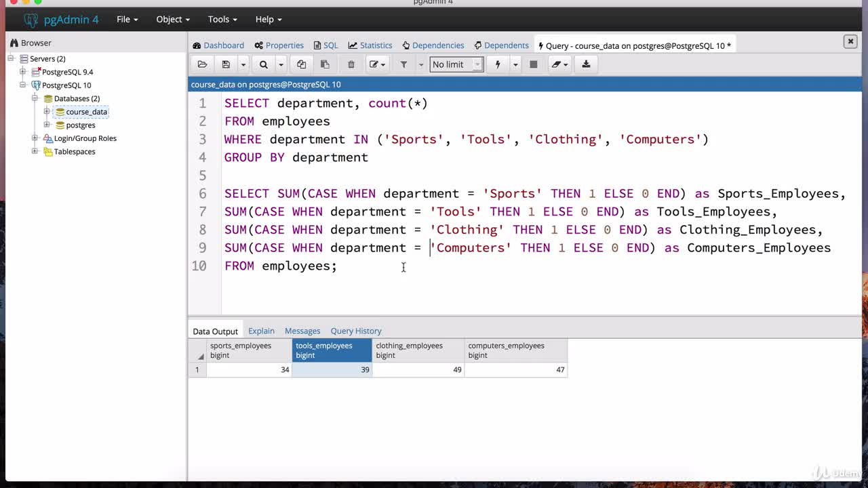868x488 pixels.
Task: Click the cell with value 47
Action: pyautogui.click(x=516, y=369)
